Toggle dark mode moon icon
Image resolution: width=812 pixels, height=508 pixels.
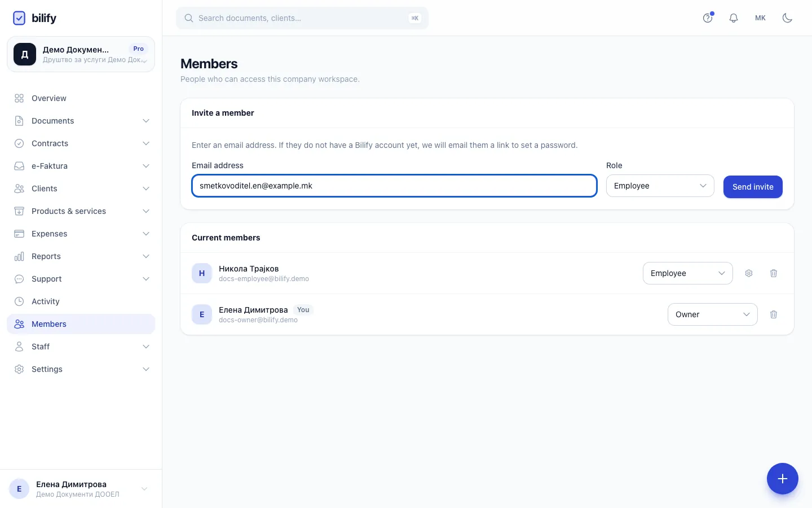point(788,18)
